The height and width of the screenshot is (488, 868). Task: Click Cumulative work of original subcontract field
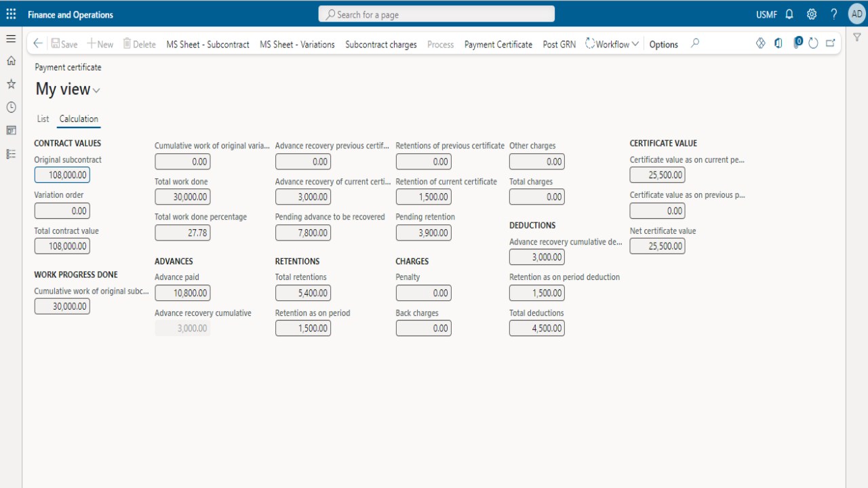click(x=62, y=306)
